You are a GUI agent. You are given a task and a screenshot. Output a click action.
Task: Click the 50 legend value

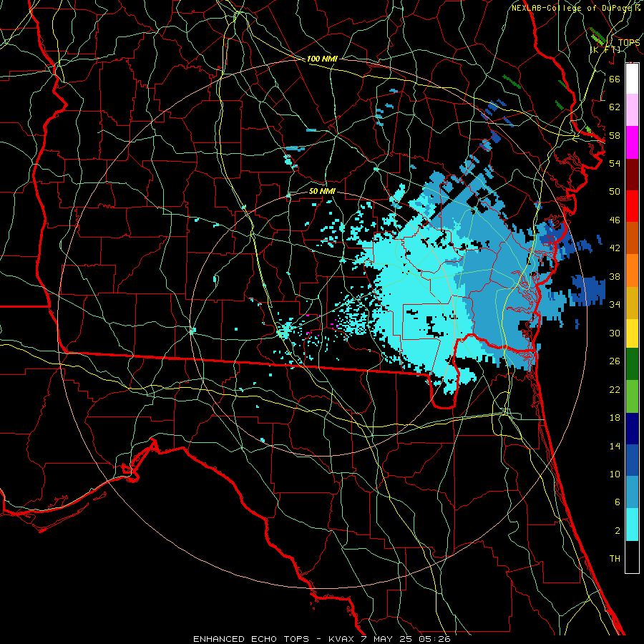point(615,192)
